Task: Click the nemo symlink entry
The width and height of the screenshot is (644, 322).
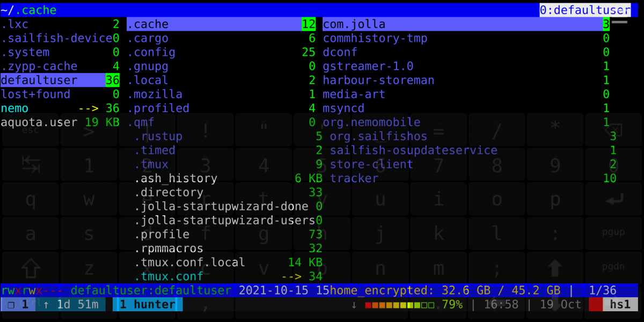Action: (x=15, y=108)
